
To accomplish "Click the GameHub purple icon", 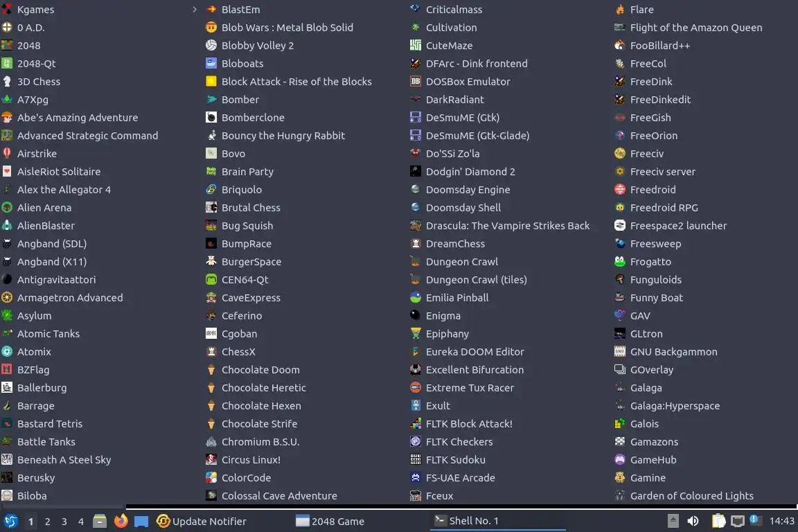I will pyautogui.click(x=620, y=460).
